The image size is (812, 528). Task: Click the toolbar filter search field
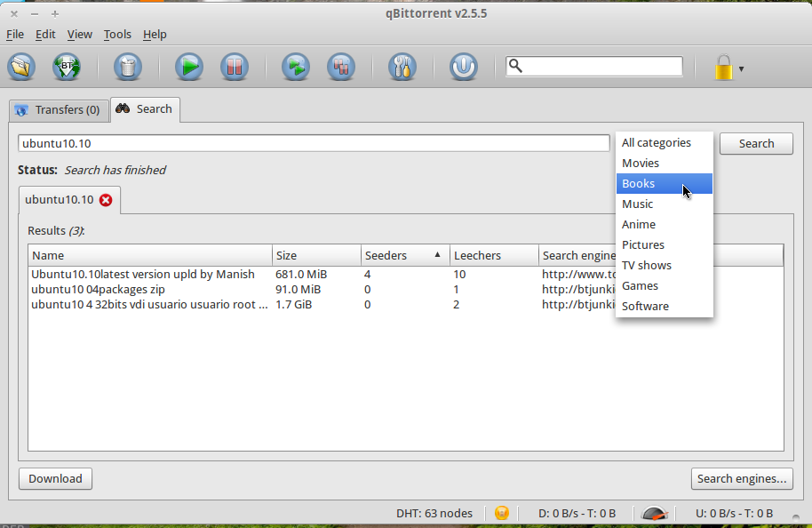[x=594, y=67]
